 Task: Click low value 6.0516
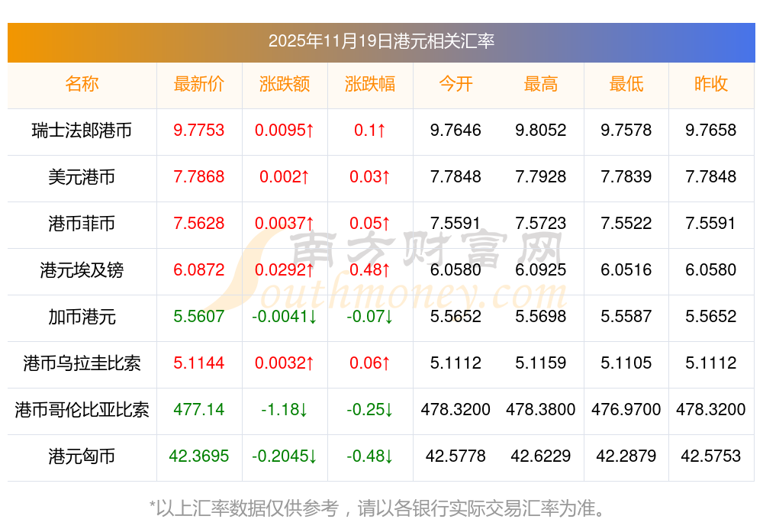[626, 269]
